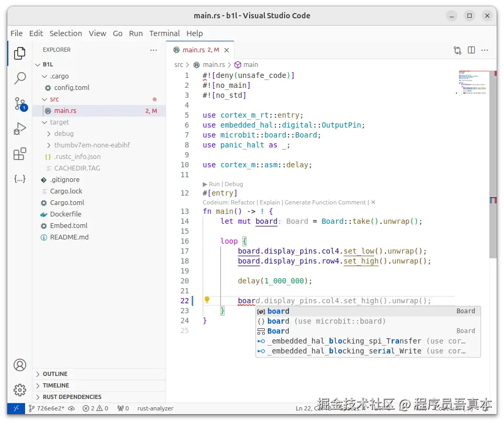The width and height of the screenshot is (504, 423).
Task: Open Source Control view with badge
Action: (x=20, y=104)
